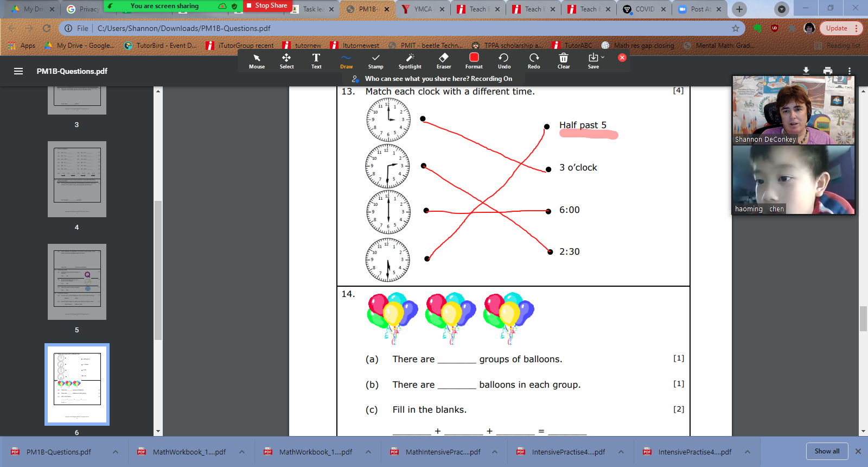
Task: Click the PDF page vertical scrollbar
Action: pos(863,319)
